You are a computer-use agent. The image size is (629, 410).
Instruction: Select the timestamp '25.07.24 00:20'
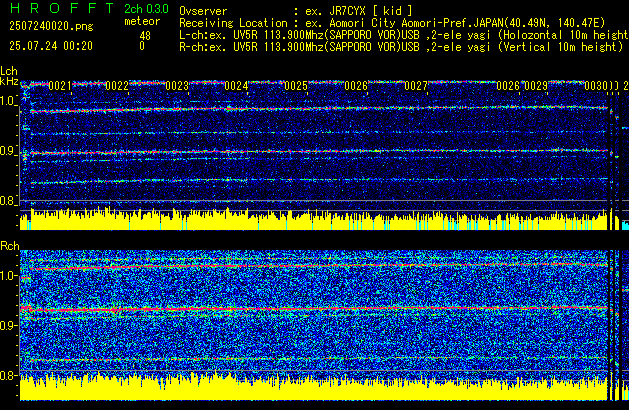click(51, 46)
